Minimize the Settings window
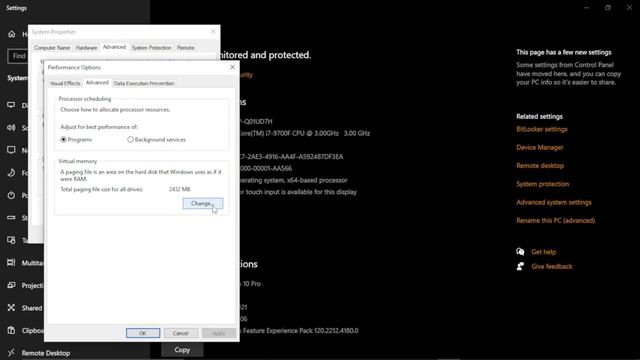640x360 pixels. (x=587, y=7)
